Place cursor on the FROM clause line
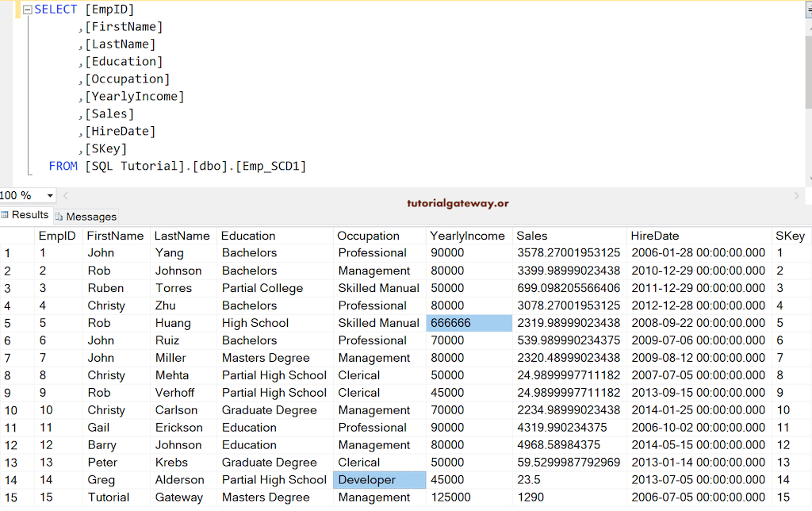The image size is (812, 511). (x=177, y=167)
